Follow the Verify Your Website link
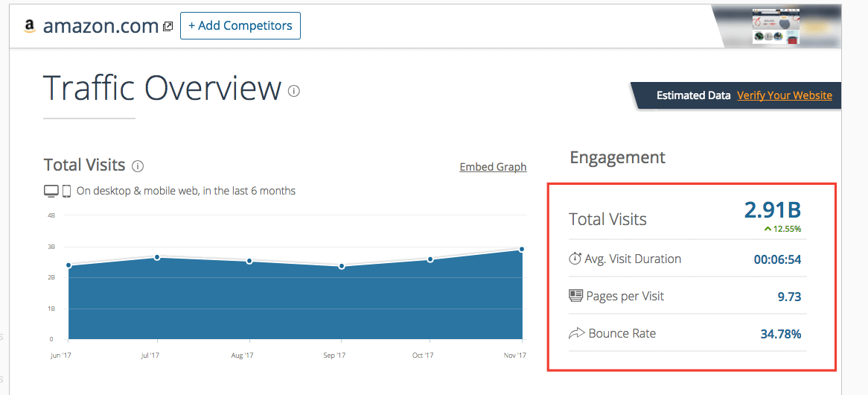868x395 pixels. [785, 95]
